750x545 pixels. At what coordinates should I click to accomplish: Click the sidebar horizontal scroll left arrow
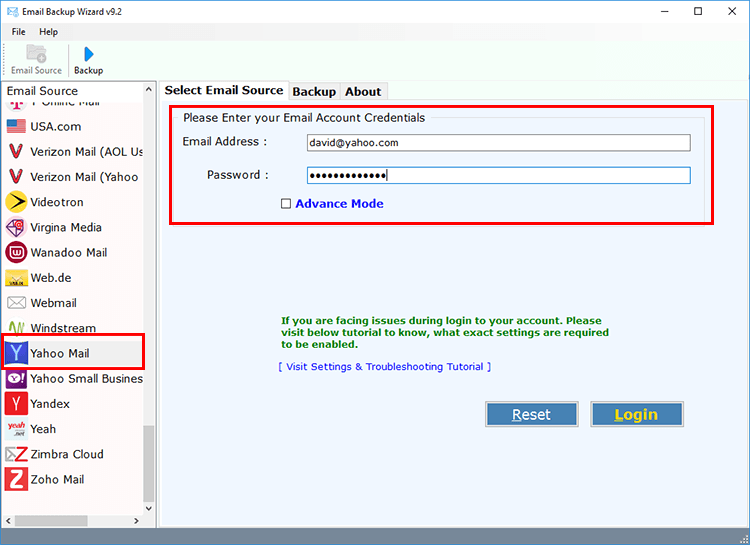(x=8, y=521)
